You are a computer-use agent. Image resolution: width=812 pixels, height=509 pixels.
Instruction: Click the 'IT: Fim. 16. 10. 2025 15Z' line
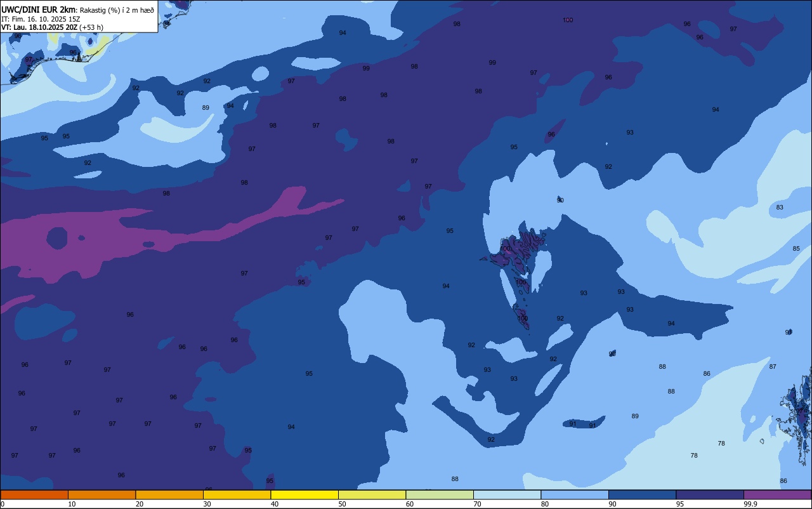coord(41,19)
